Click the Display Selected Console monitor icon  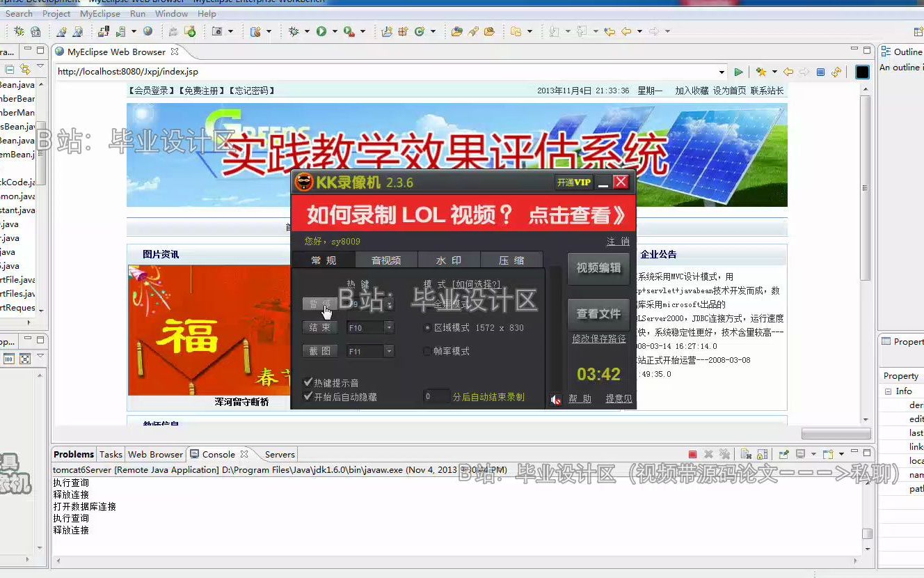[801, 454]
